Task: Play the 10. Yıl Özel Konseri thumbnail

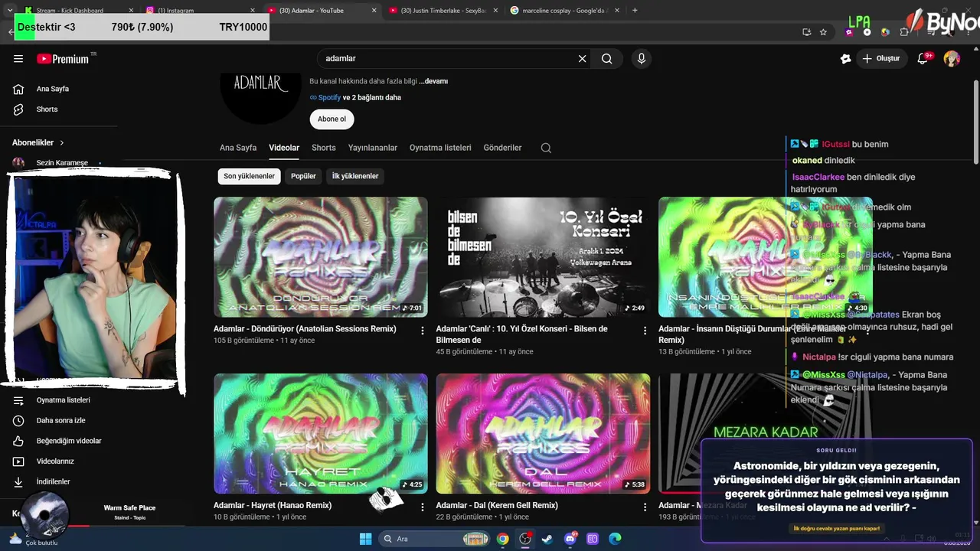Action: (x=543, y=257)
